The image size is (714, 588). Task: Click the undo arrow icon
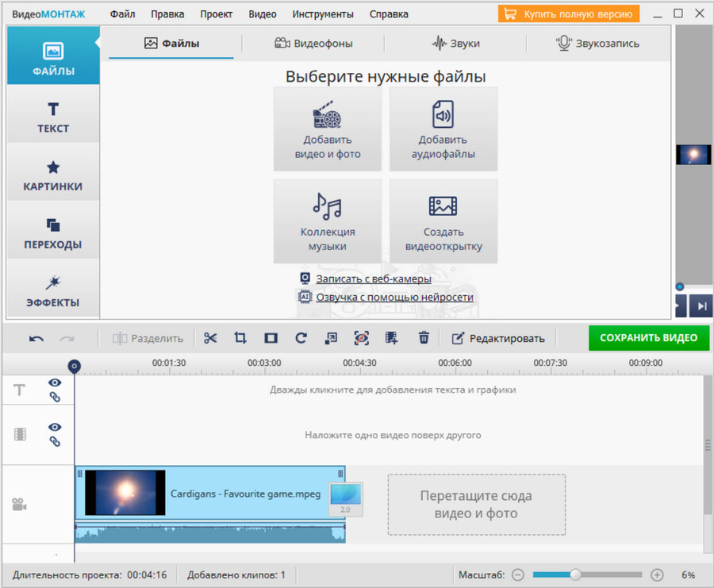[36, 338]
